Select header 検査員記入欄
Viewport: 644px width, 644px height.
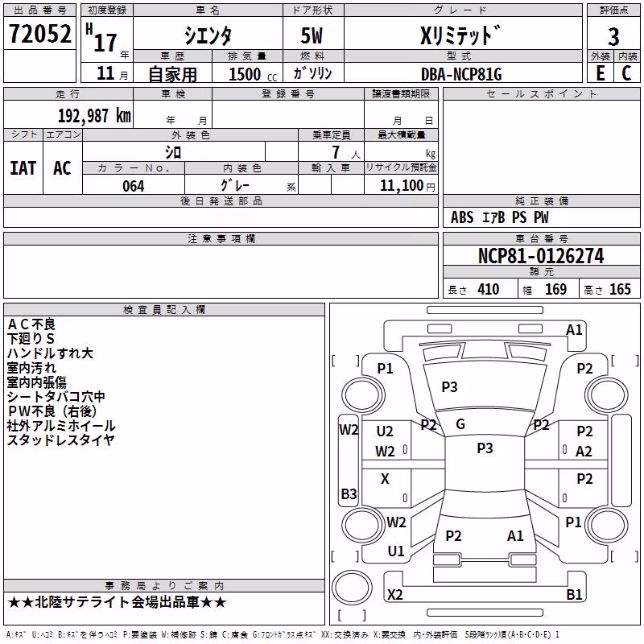[x=164, y=310]
